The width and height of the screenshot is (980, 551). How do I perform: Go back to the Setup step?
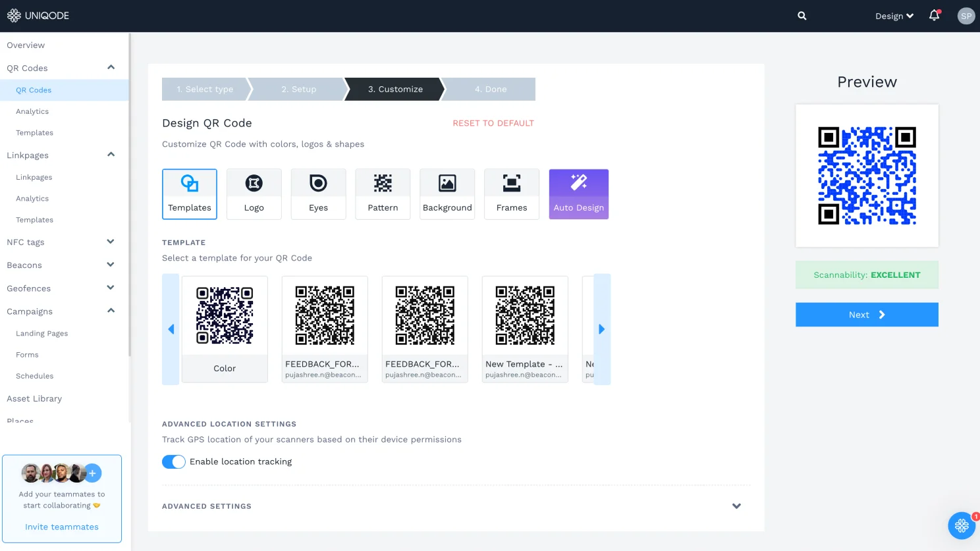[299, 89]
